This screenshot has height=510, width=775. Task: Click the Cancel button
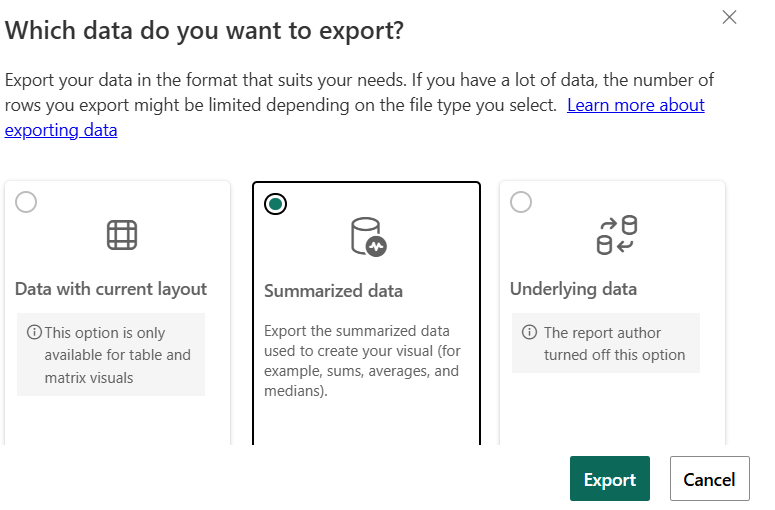709,479
